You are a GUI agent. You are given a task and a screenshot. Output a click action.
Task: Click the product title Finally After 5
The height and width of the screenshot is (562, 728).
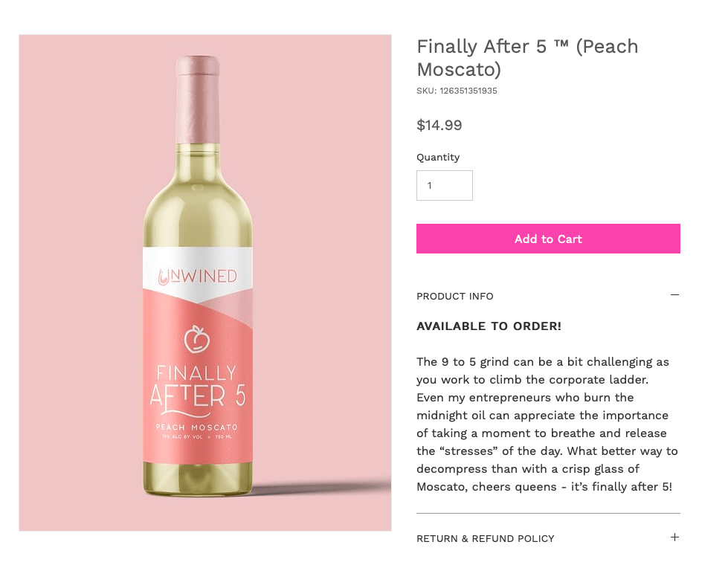pos(527,58)
